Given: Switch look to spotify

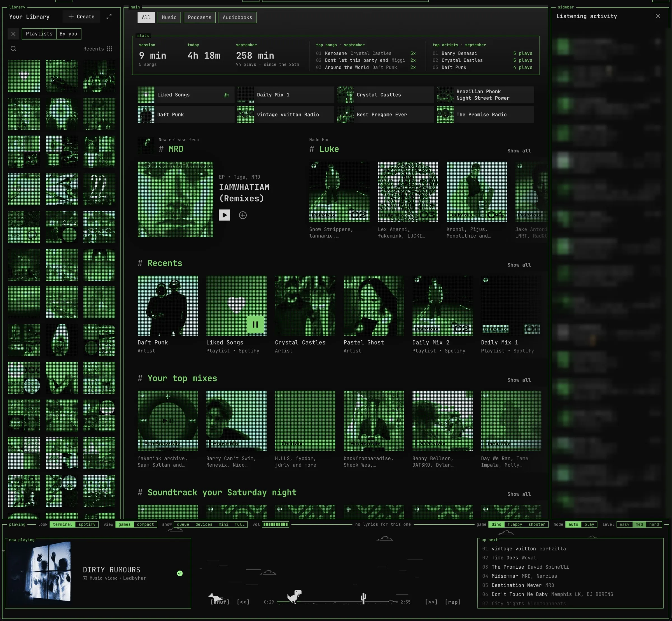Looking at the screenshot, I should (x=87, y=524).
